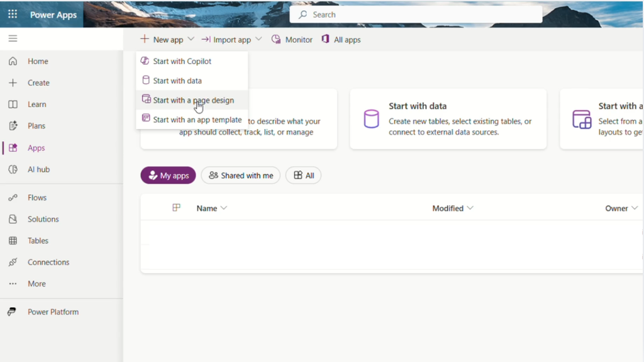Select the Shared with me tab
This screenshot has height=362, width=644.
[241, 176]
